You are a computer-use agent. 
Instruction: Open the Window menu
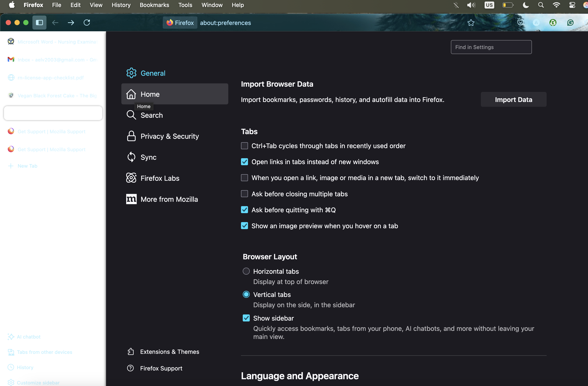coord(212,5)
